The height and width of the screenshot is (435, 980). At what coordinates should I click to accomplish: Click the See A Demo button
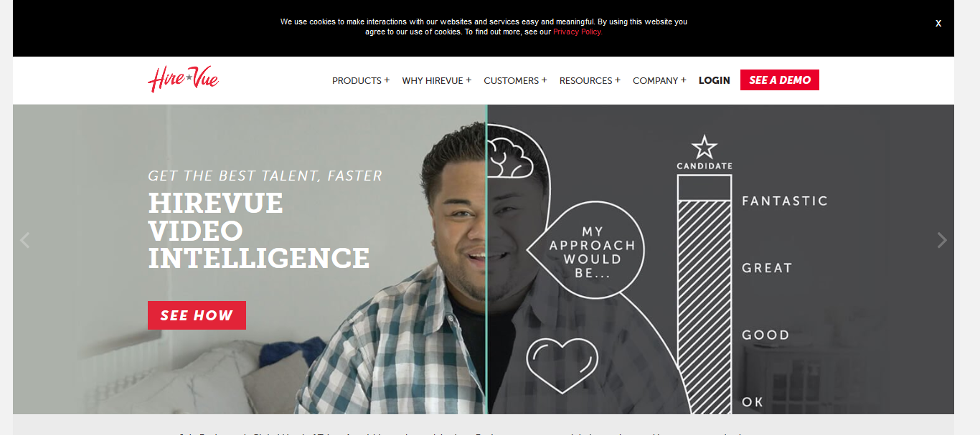click(x=780, y=80)
